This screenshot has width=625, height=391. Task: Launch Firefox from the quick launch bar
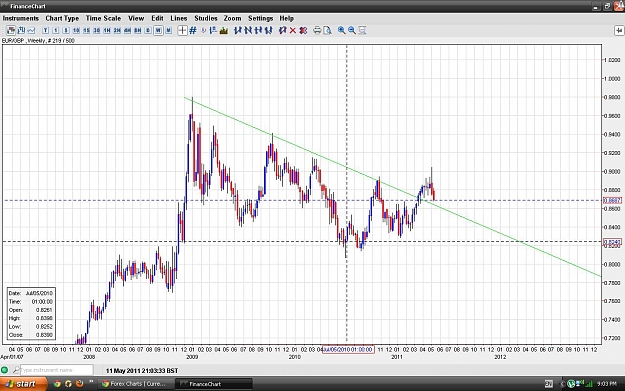(x=79, y=384)
